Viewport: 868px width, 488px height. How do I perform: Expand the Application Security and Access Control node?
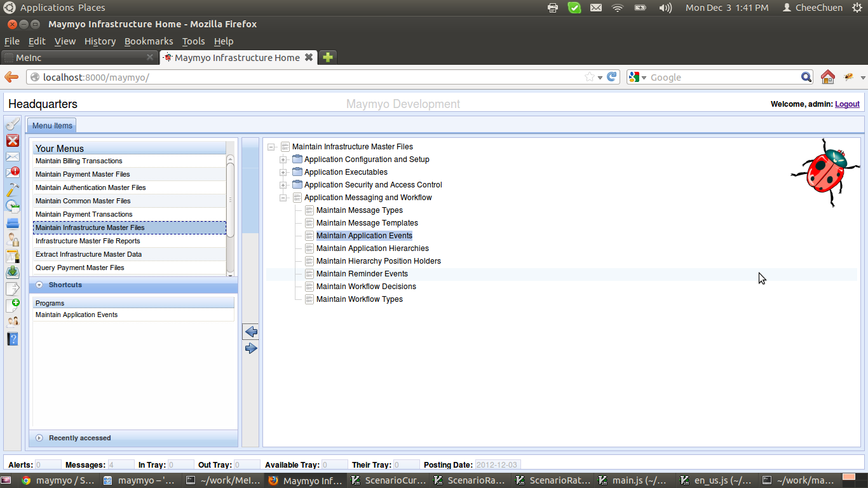(283, 185)
